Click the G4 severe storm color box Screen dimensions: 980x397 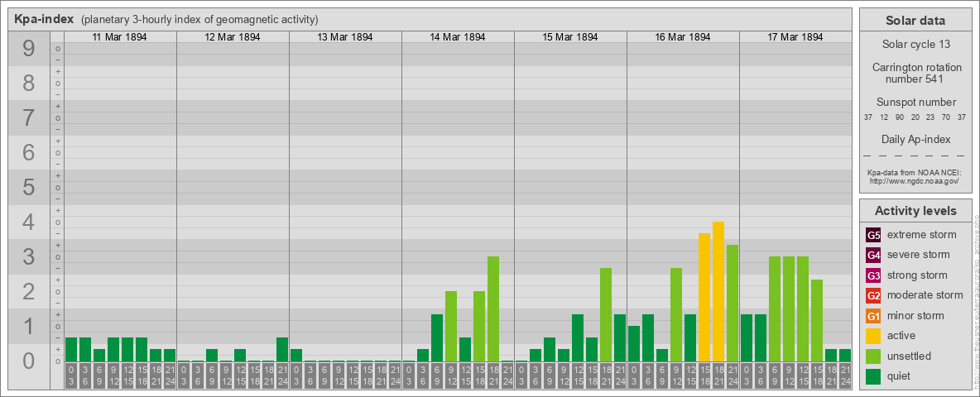[x=873, y=256]
